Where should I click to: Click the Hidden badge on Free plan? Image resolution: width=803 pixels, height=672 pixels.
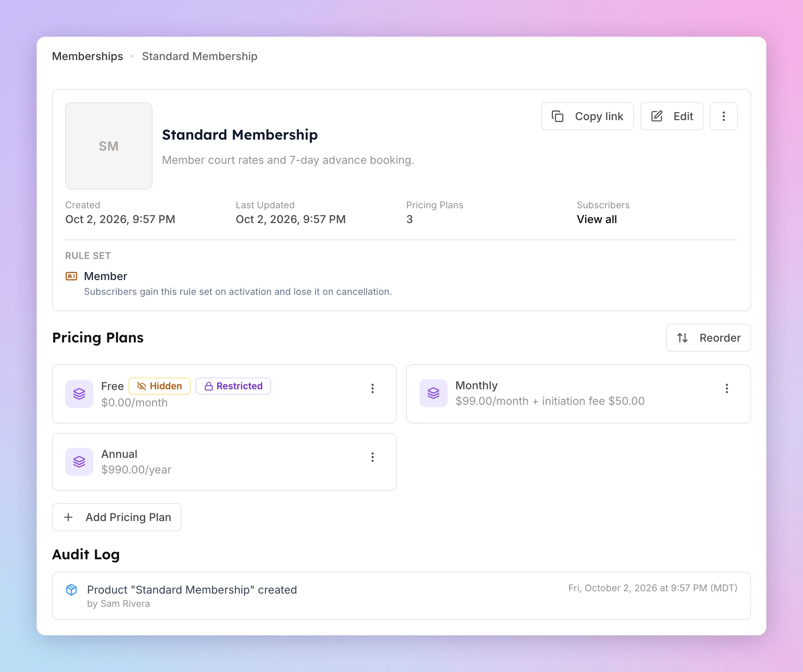pyautogui.click(x=159, y=386)
